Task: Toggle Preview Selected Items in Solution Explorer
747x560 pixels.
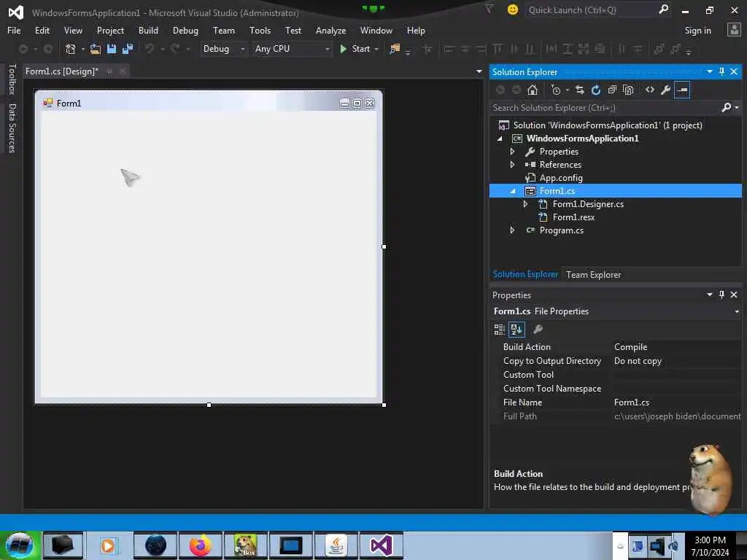Action: point(682,90)
